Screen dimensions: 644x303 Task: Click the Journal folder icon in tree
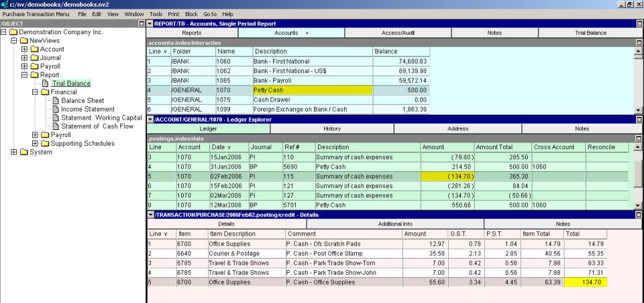[34, 58]
